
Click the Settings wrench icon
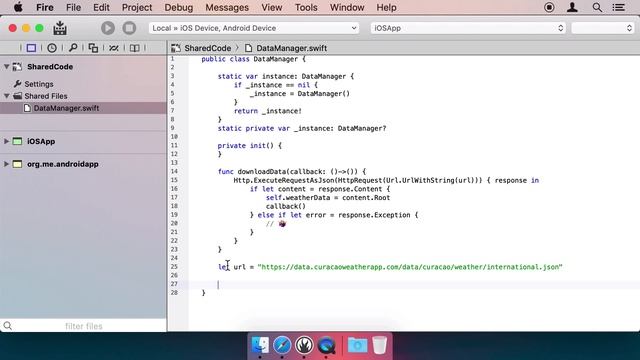(x=18, y=84)
